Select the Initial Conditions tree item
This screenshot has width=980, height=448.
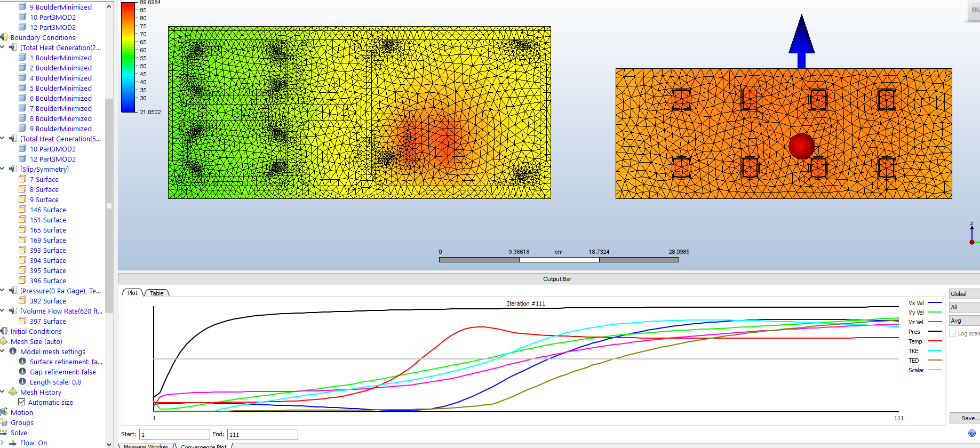tap(36, 331)
